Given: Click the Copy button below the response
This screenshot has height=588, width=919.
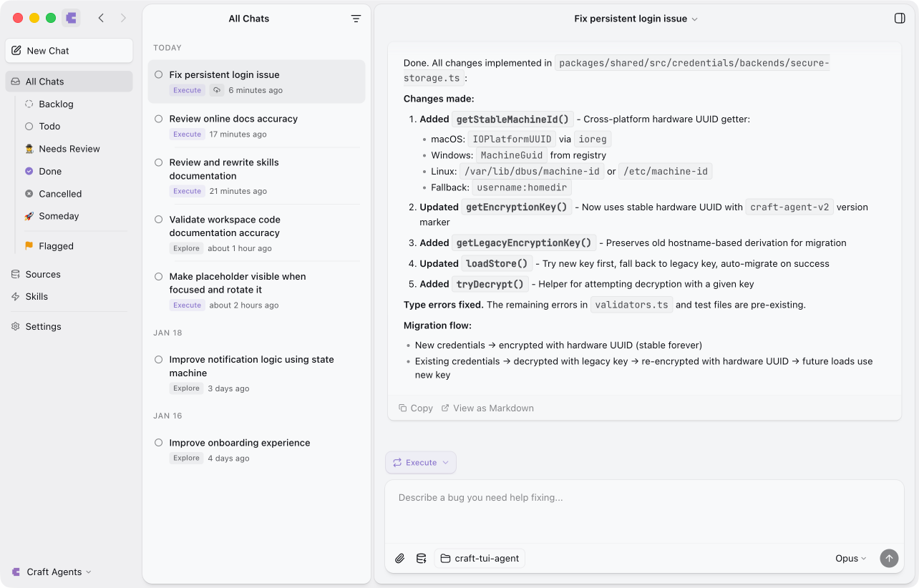Looking at the screenshot, I should [415, 408].
